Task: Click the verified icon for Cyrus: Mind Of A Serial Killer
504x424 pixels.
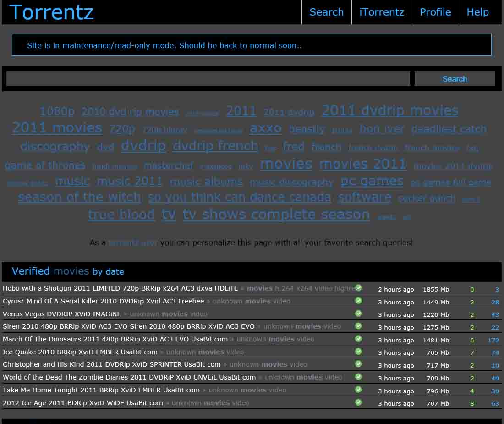Action: (x=358, y=301)
